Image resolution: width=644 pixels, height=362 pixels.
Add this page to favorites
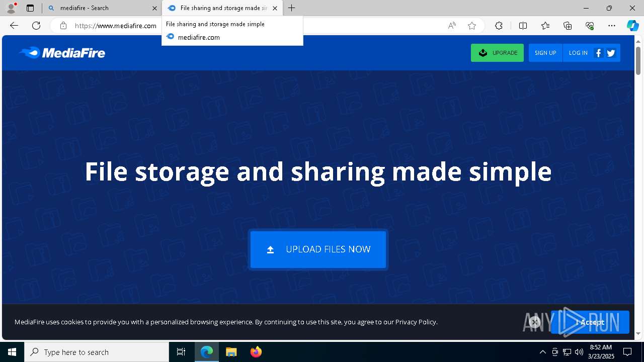(472, 26)
